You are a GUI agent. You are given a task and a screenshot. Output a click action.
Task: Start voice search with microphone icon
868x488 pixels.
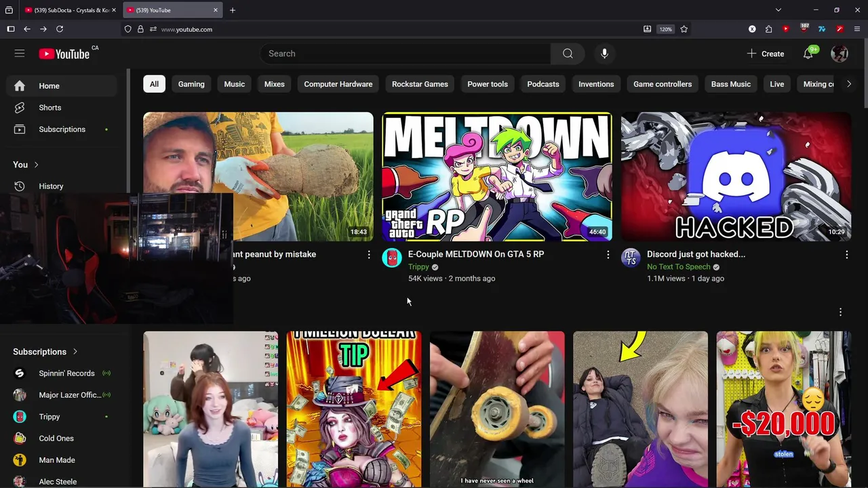pyautogui.click(x=604, y=54)
